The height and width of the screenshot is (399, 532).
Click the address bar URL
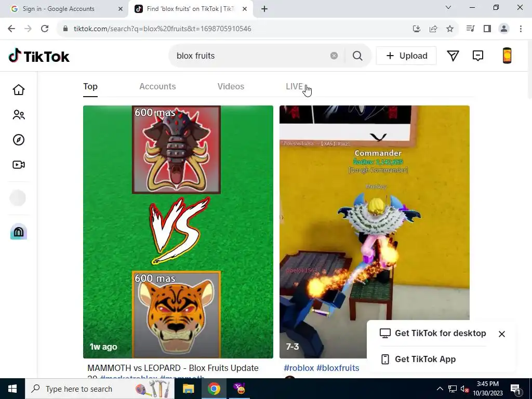tap(162, 29)
